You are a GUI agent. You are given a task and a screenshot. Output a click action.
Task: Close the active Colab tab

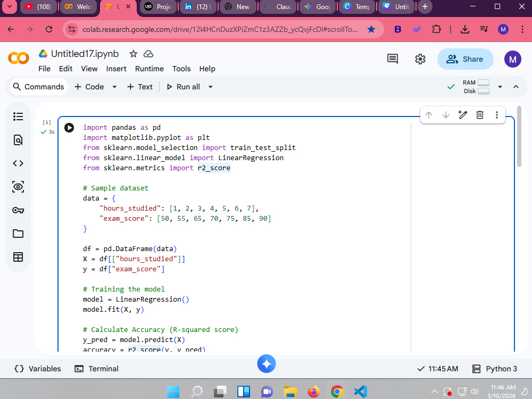[128, 6]
